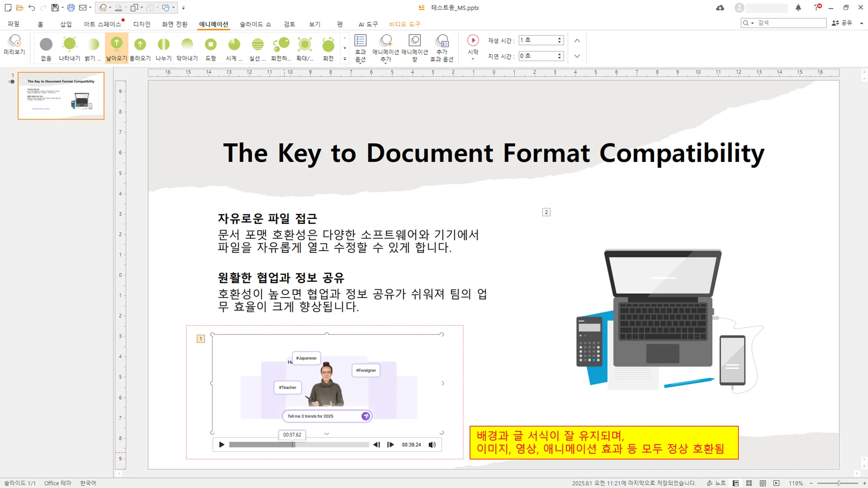Mute the video with the speaker icon
The height and width of the screenshot is (488, 868).
click(432, 445)
